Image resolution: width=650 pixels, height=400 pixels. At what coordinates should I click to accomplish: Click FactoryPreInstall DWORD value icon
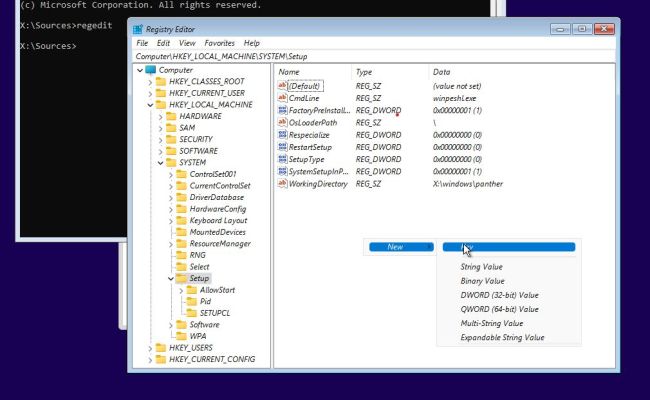point(282,110)
